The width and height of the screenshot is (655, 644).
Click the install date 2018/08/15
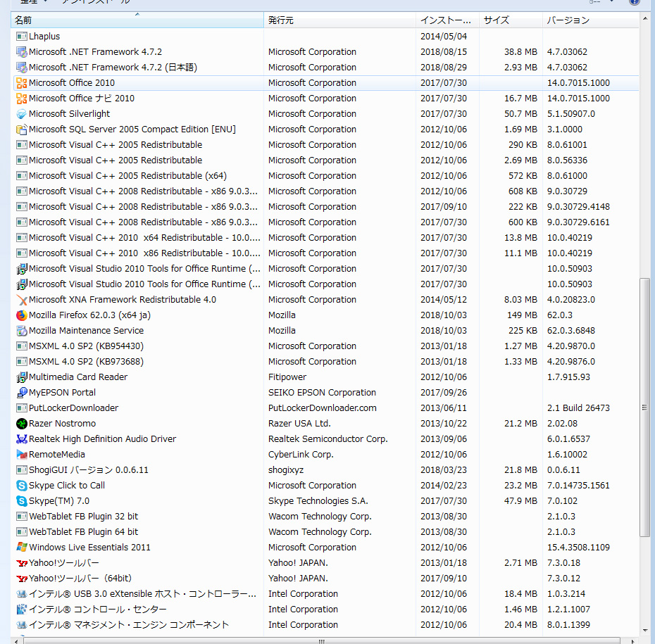pyautogui.click(x=444, y=52)
